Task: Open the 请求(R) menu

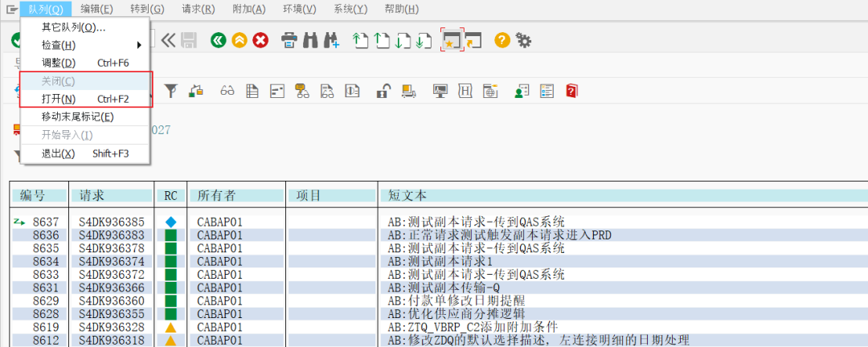Action: pyautogui.click(x=199, y=10)
